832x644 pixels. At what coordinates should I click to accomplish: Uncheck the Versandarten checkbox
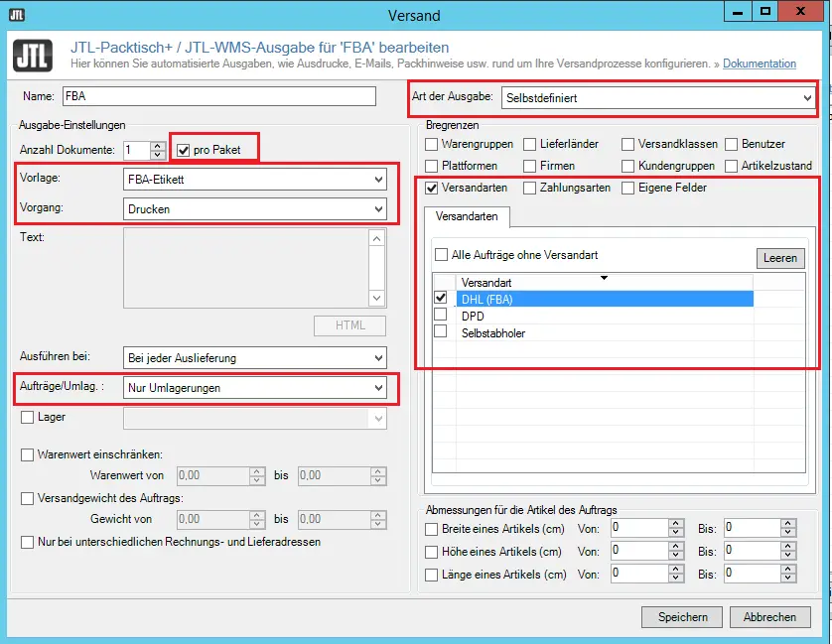tap(431, 188)
